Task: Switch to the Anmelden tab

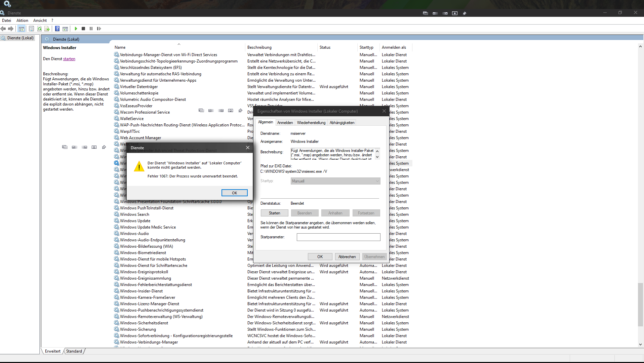Action: [285, 123]
